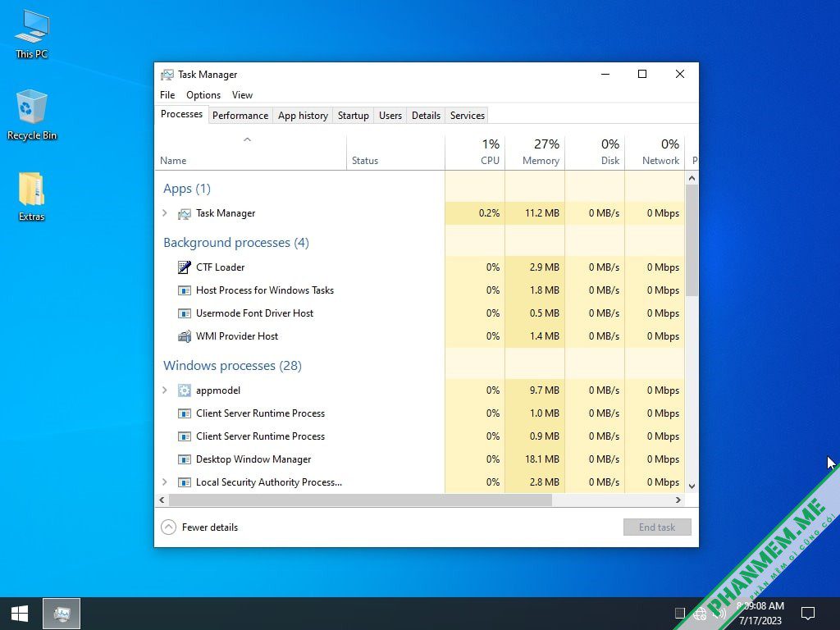Select the This PC desktop icon

32,34
